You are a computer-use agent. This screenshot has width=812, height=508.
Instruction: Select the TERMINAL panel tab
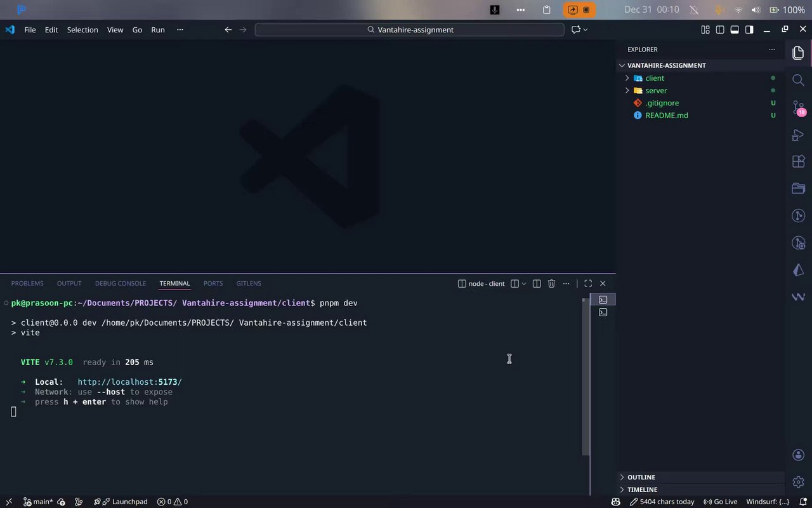coord(174,283)
